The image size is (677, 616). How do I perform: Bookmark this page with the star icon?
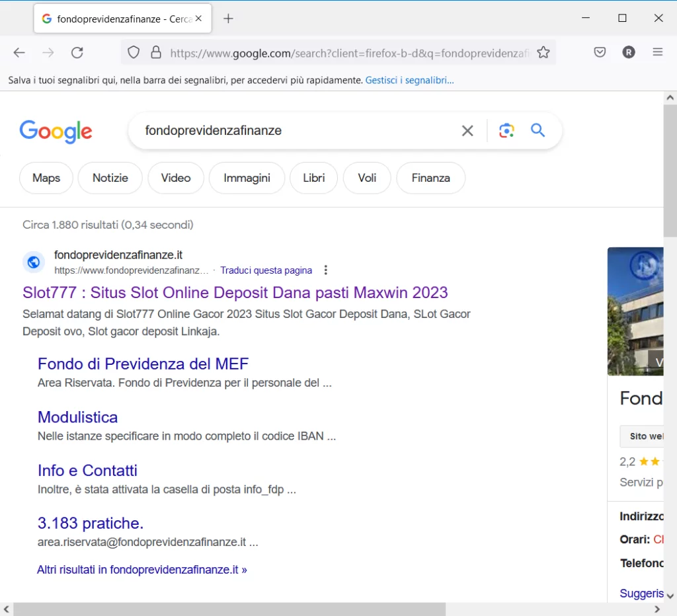pos(543,53)
